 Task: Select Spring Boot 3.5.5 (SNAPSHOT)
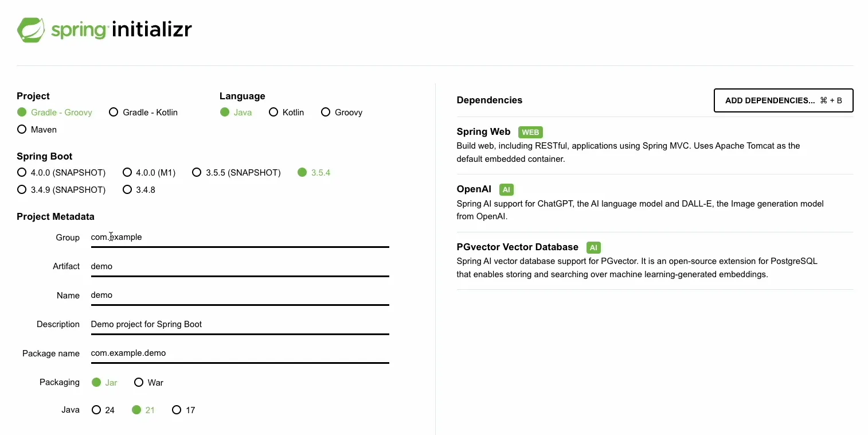[x=197, y=173]
